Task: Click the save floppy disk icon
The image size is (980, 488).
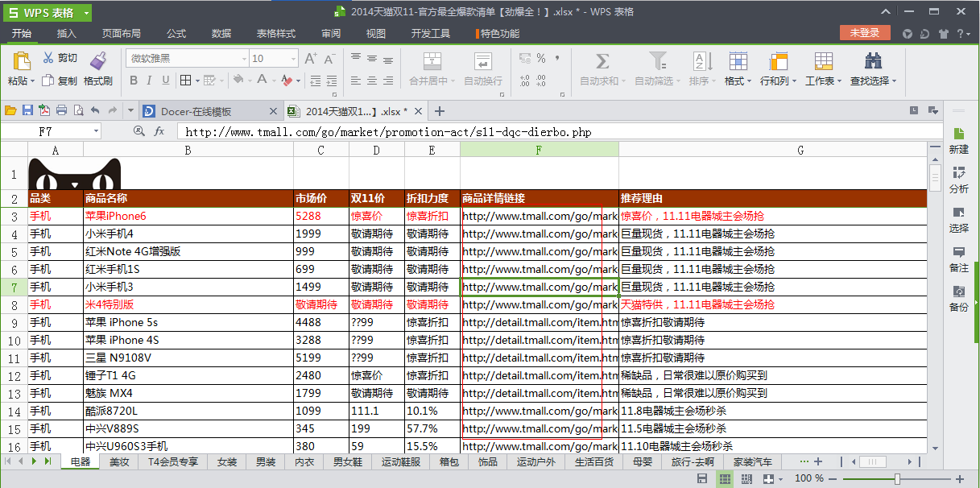Action: pyautogui.click(x=27, y=110)
